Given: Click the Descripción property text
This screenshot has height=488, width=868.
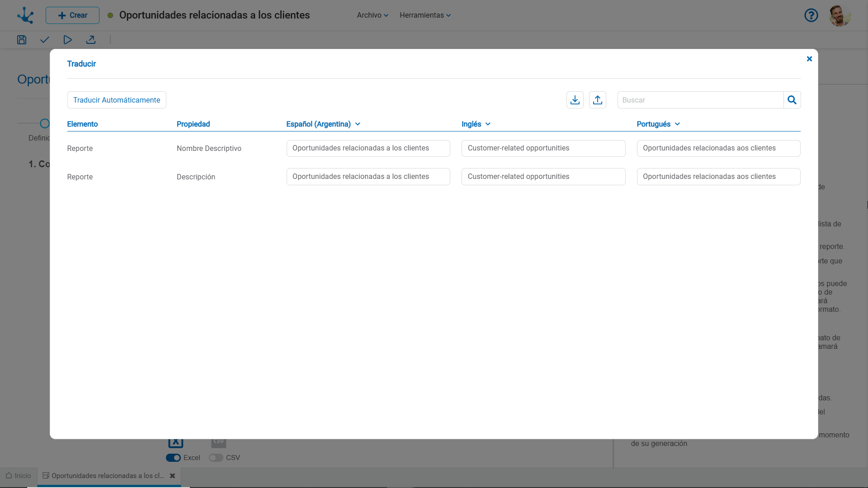Looking at the screenshot, I should [x=196, y=177].
